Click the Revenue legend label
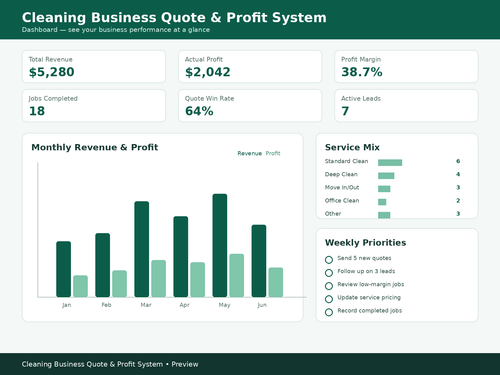The width and height of the screenshot is (500, 375). point(250,153)
